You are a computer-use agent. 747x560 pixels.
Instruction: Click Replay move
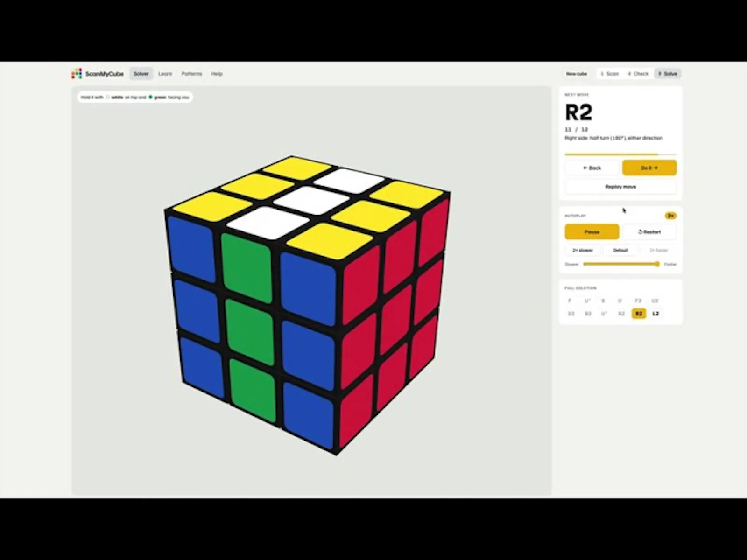pyautogui.click(x=620, y=187)
